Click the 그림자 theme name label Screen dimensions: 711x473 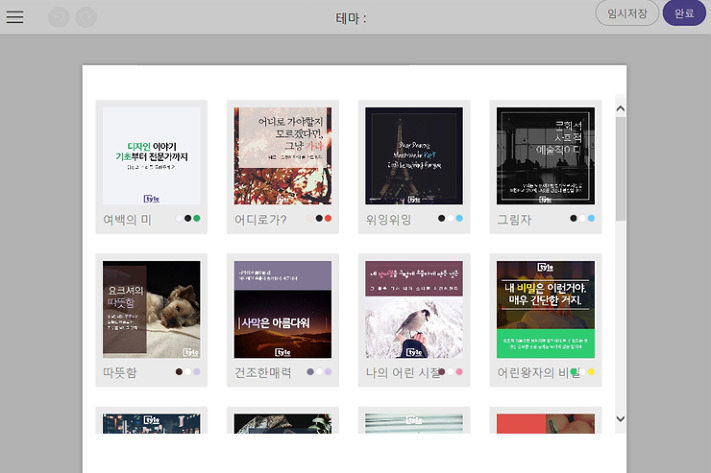tap(514, 219)
